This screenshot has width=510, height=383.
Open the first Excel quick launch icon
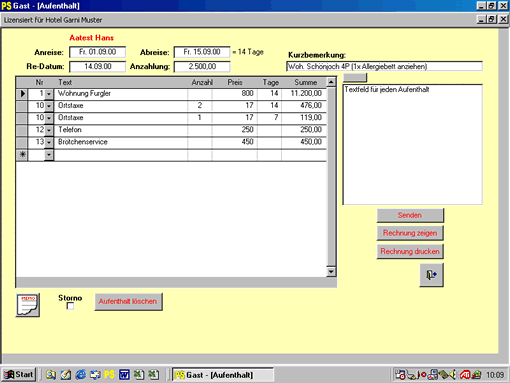[x=139, y=375]
